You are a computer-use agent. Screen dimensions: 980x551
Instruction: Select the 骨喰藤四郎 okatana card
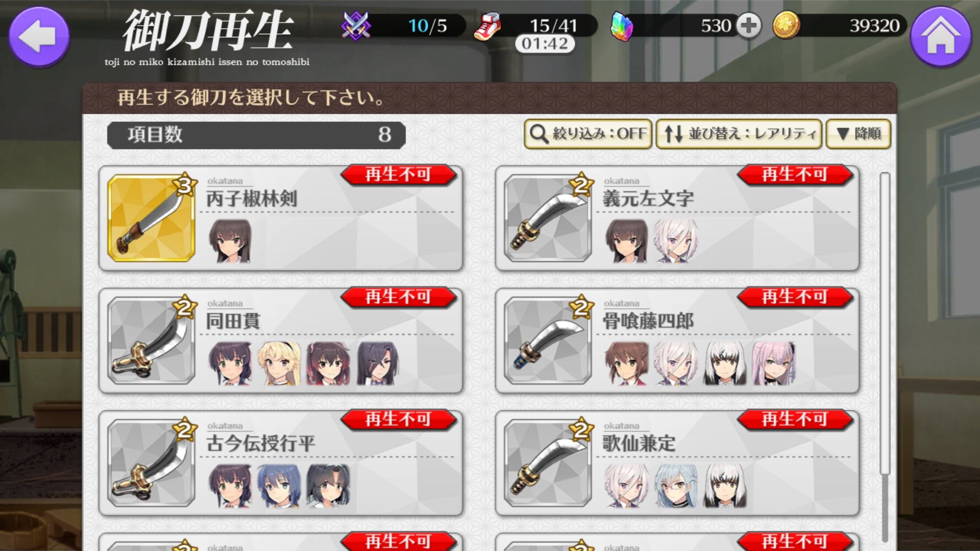click(x=677, y=341)
